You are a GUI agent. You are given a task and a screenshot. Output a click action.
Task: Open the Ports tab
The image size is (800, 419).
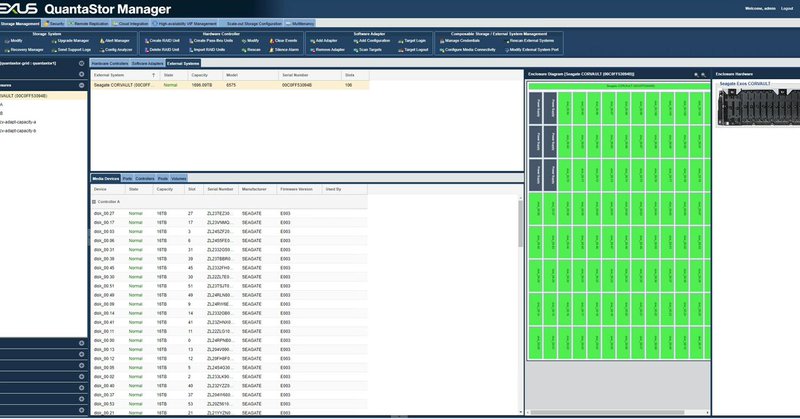pos(127,179)
